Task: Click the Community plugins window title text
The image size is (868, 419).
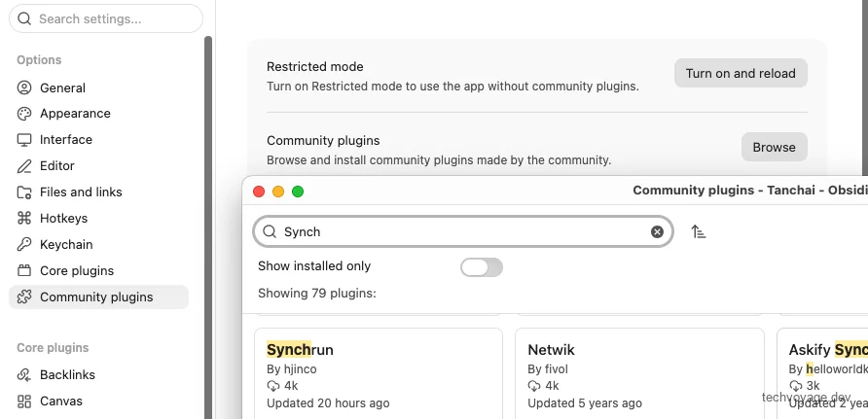Action: (750, 191)
